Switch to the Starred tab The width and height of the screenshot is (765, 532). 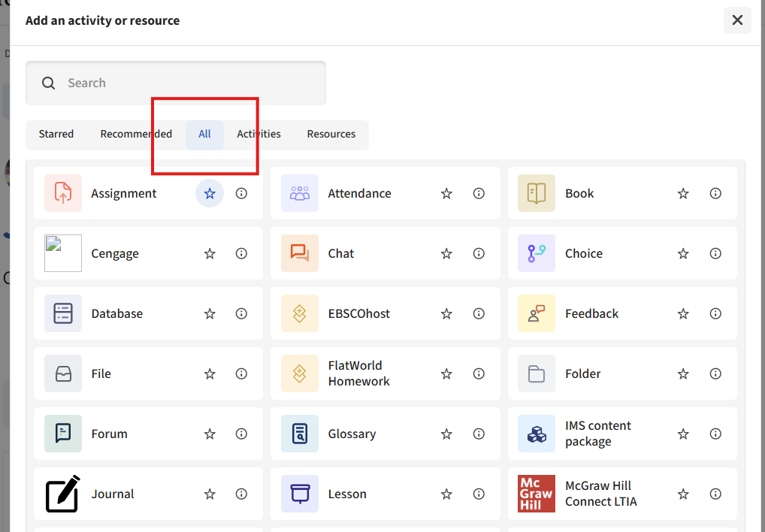click(x=56, y=134)
